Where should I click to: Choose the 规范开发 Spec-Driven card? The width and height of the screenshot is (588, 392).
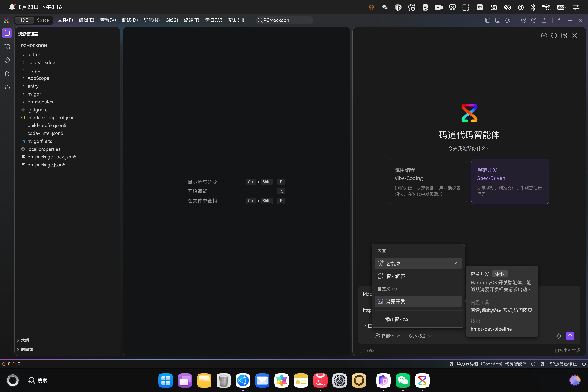point(510,181)
